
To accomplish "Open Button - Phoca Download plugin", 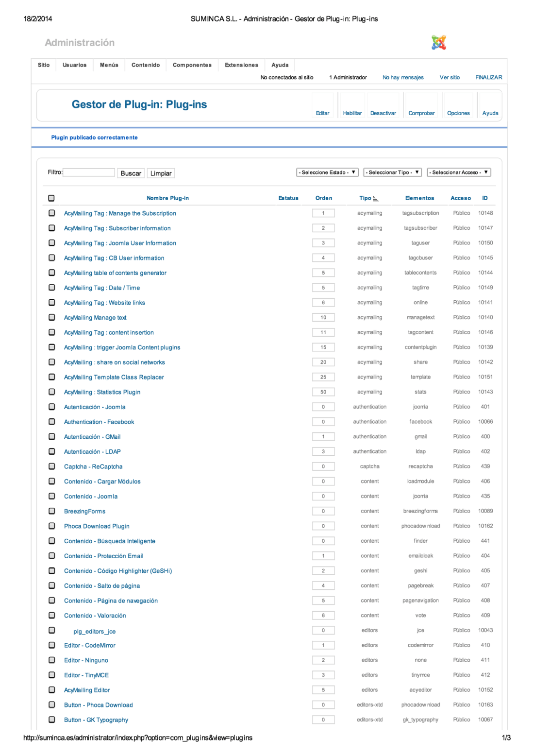I will [x=99, y=705].
